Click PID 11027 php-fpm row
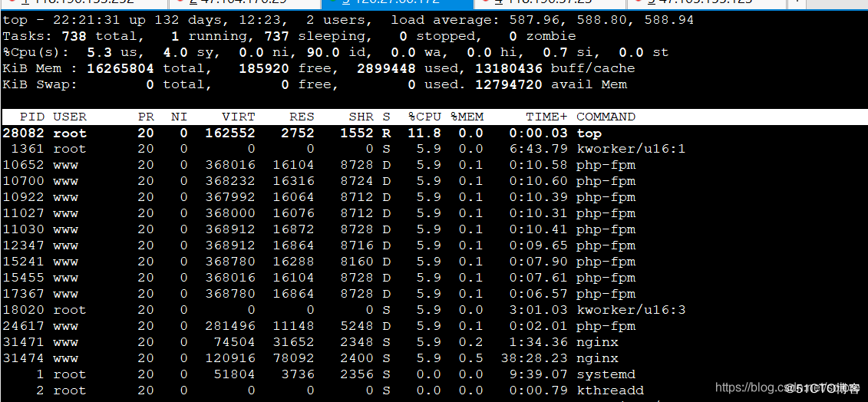Viewport: 868px width, 402px height. pos(23,213)
